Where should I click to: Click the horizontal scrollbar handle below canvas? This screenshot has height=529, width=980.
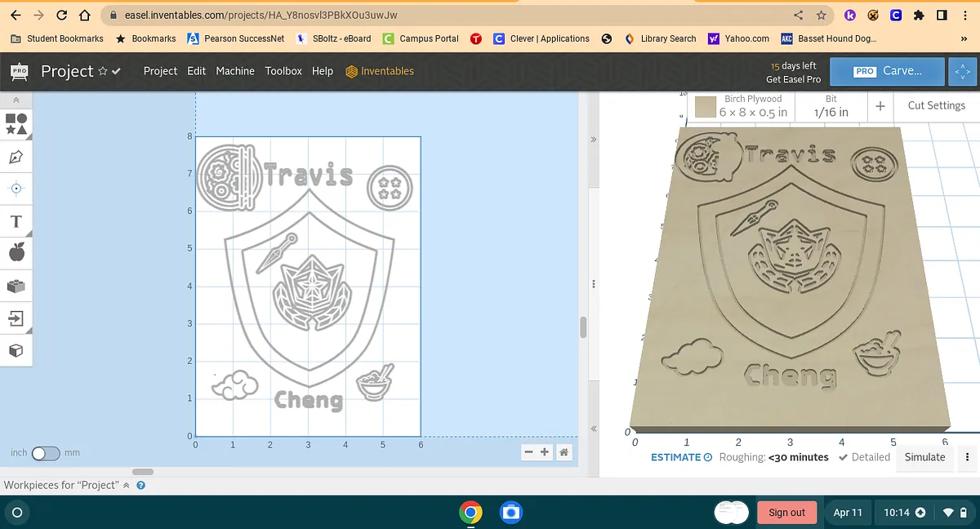click(x=142, y=471)
